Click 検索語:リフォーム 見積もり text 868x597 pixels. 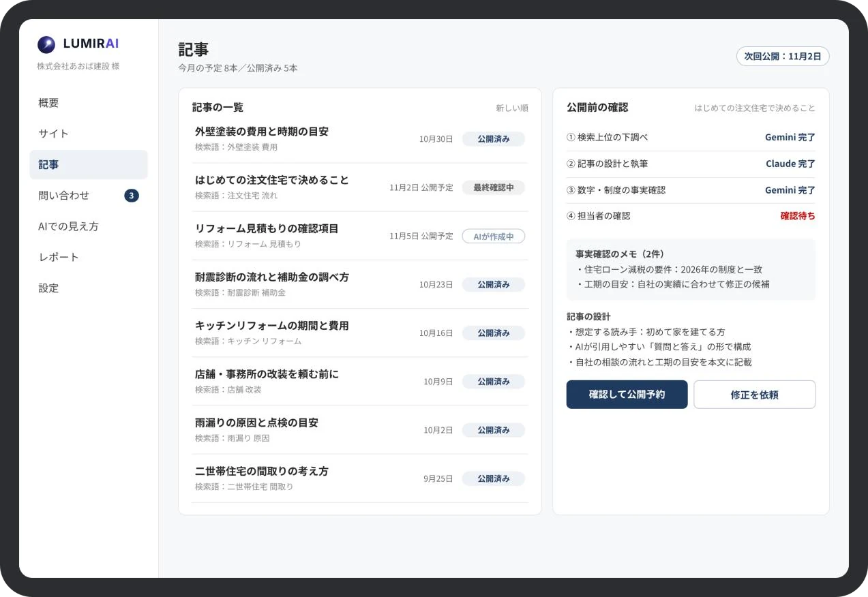(x=248, y=244)
